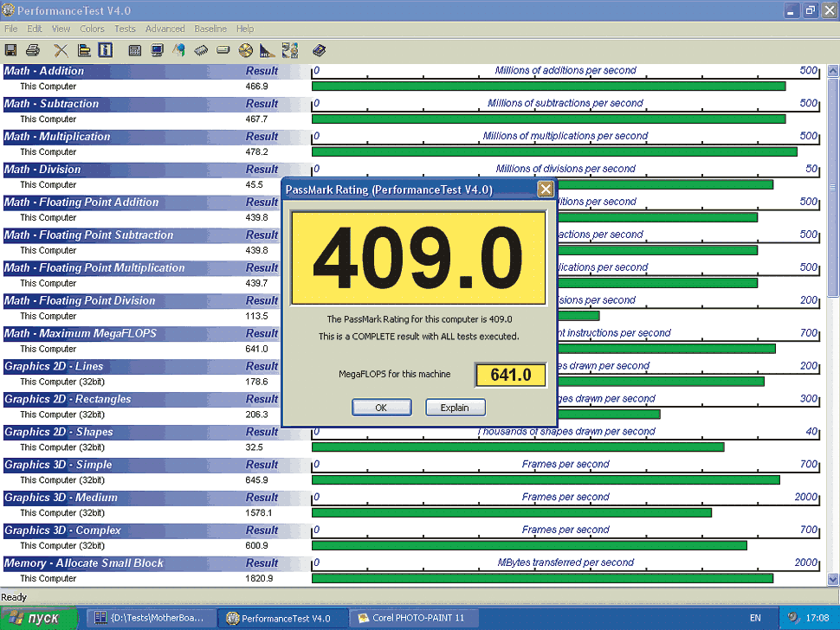The image size is (840, 630).
Task: Open the Baseline menu
Action: [210, 29]
